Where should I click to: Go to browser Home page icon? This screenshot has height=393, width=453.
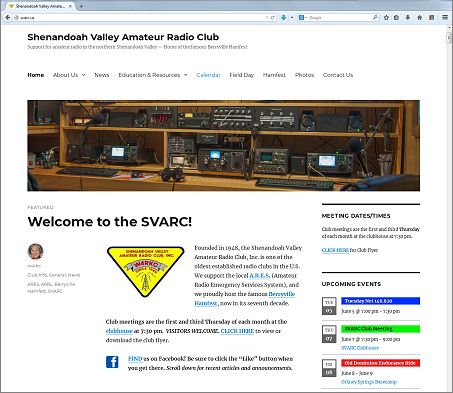419,17
